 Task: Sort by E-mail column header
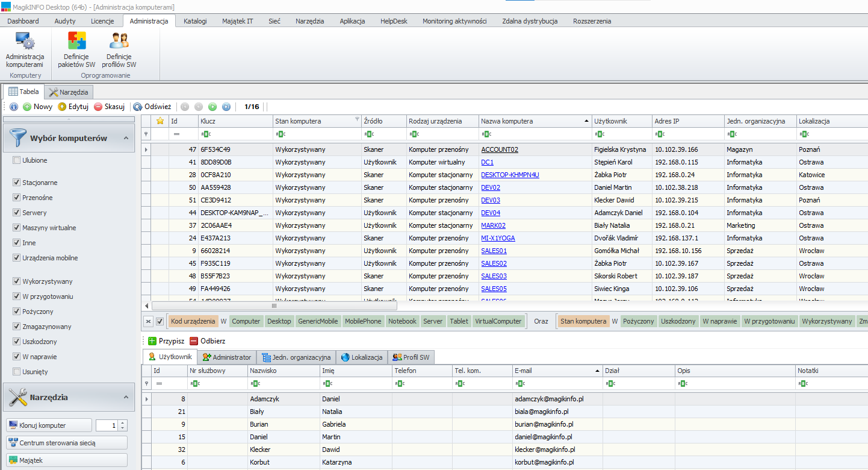tap(557, 371)
